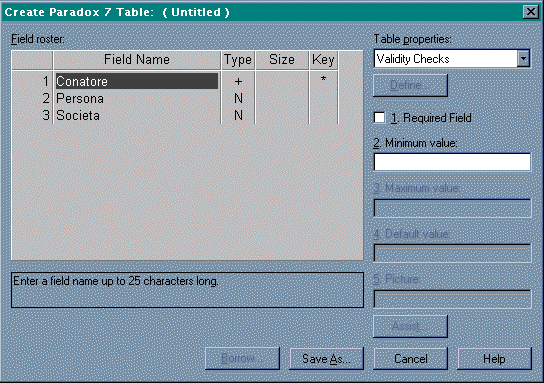Click the Type cell of Persona row
Viewport: 544px width, 383px height.
(x=238, y=98)
